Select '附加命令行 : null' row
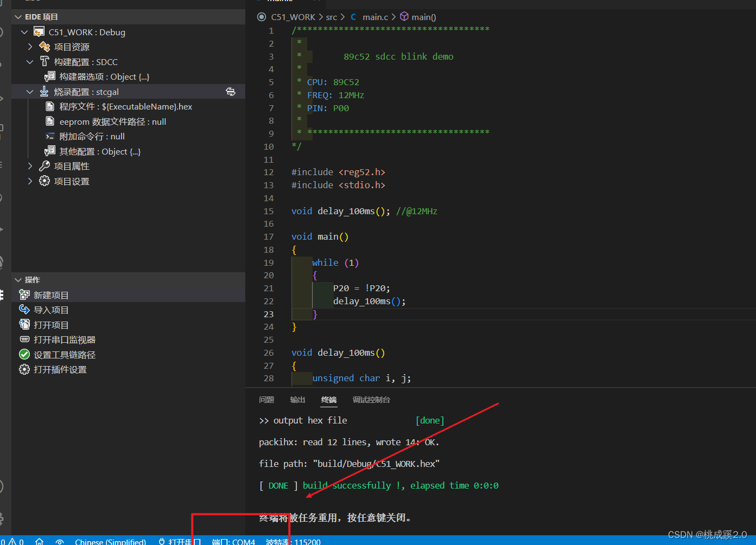The image size is (756, 545). coord(128,136)
